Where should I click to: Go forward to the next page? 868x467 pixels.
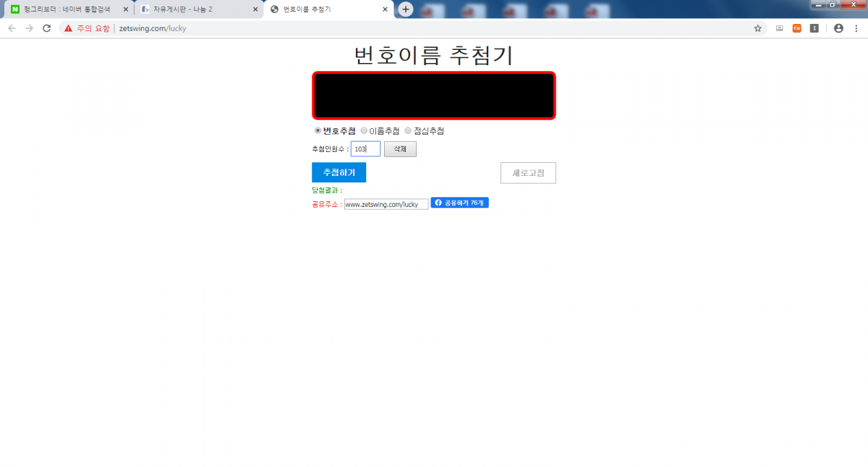click(29, 28)
